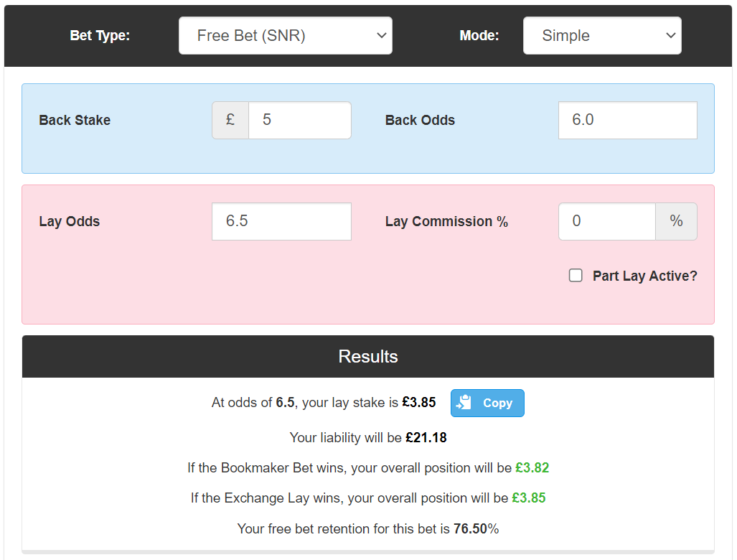Image resolution: width=737 pixels, height=560 pixels.
Task: Click the Lay Odds input field
Action: click(x=281, y=221)
